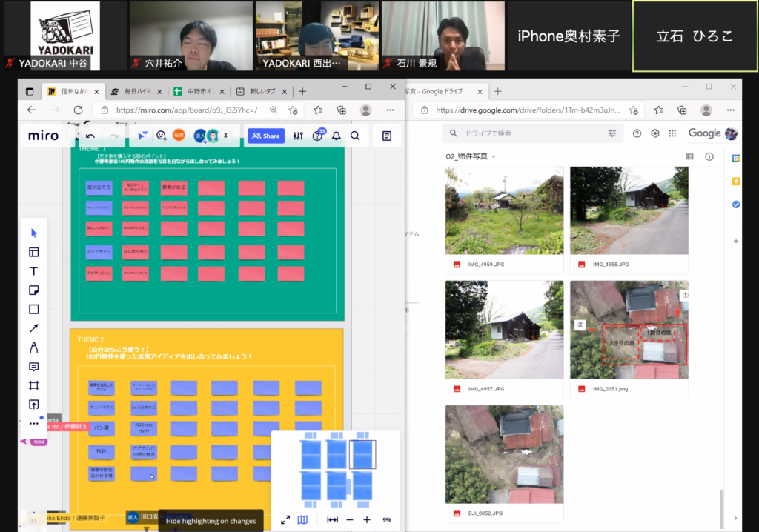Image resolution: width=759 pixels, height=532 pixels.
Task: Open Miro board settings sliders icon
Action: (298, 136)
